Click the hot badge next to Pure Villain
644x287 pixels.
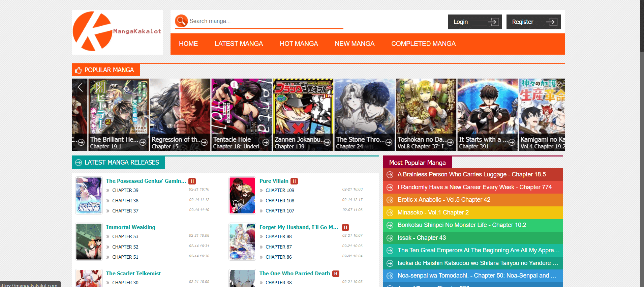point(294,181)
